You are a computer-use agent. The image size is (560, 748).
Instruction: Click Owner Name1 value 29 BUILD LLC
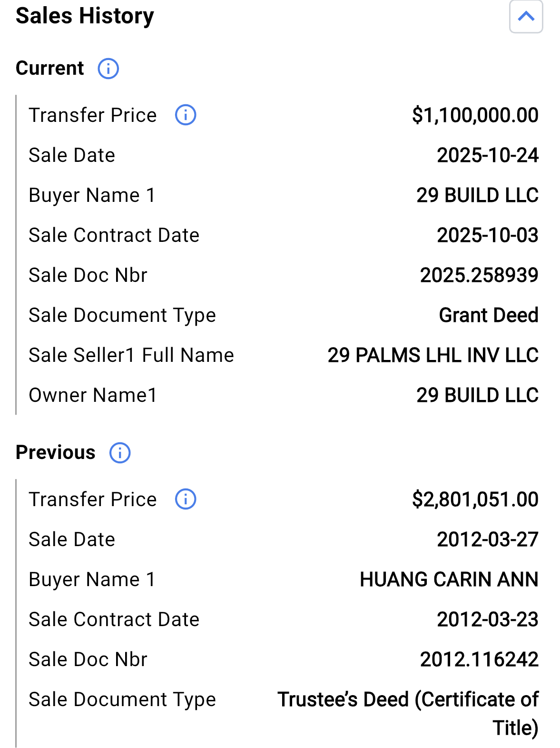(x=477, y=395)
